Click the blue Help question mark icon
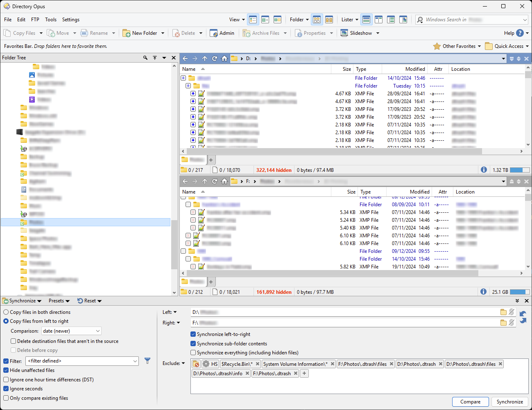Image resolution: width=532 pixels, height=410 pixels. coord(520,33)
